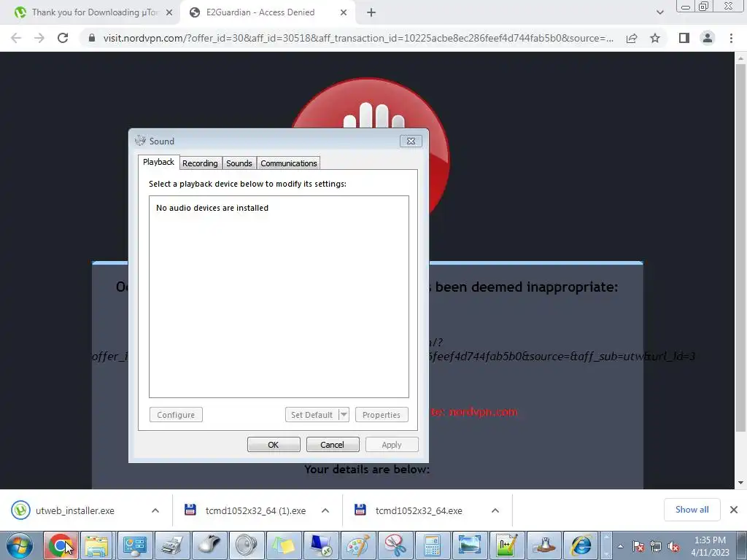Click the page vertical scrollbar thumb
Image resolution: width=747 pixels, height=560 pixels.
(x=740, y=248)
